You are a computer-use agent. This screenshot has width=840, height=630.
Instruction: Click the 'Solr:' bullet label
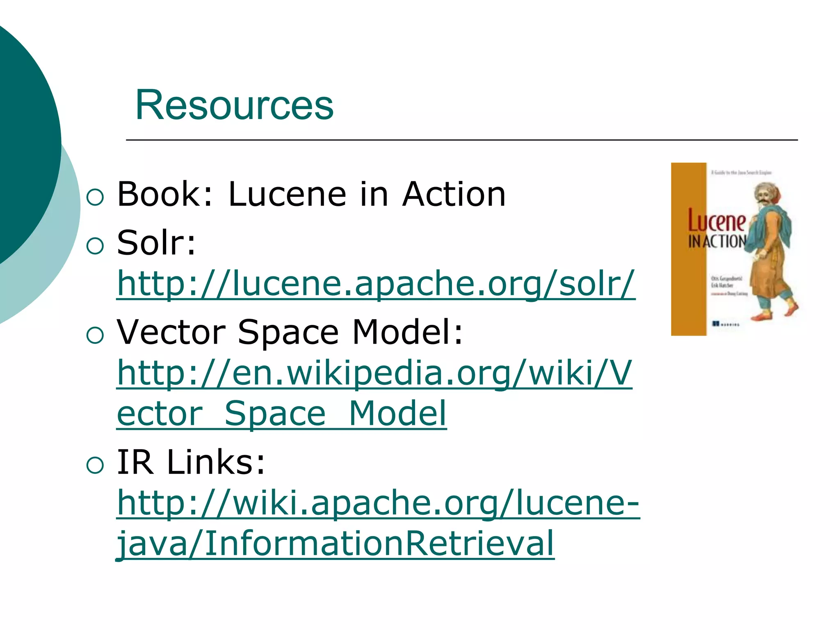click(x=156, y=243)
